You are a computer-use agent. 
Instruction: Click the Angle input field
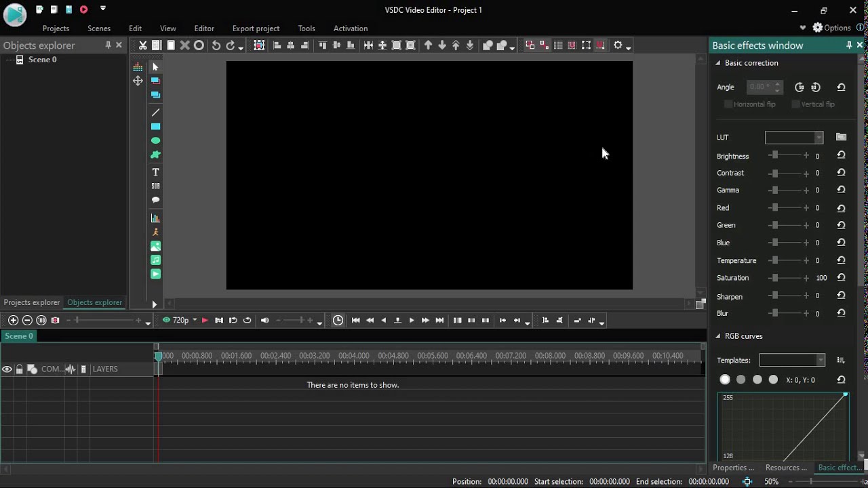click(764, 87)
